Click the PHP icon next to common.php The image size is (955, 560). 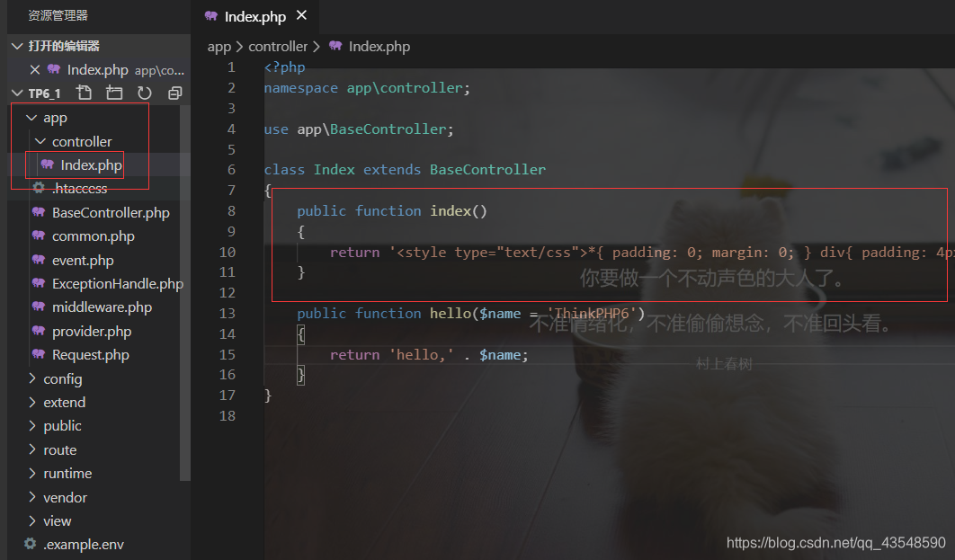(39, 236)
